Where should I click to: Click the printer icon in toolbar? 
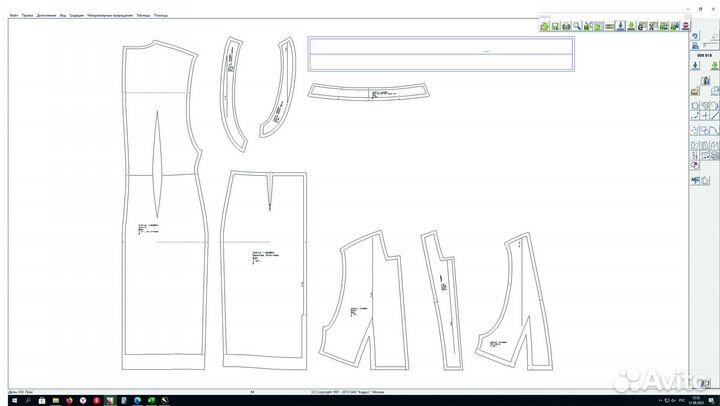point(566,27)
